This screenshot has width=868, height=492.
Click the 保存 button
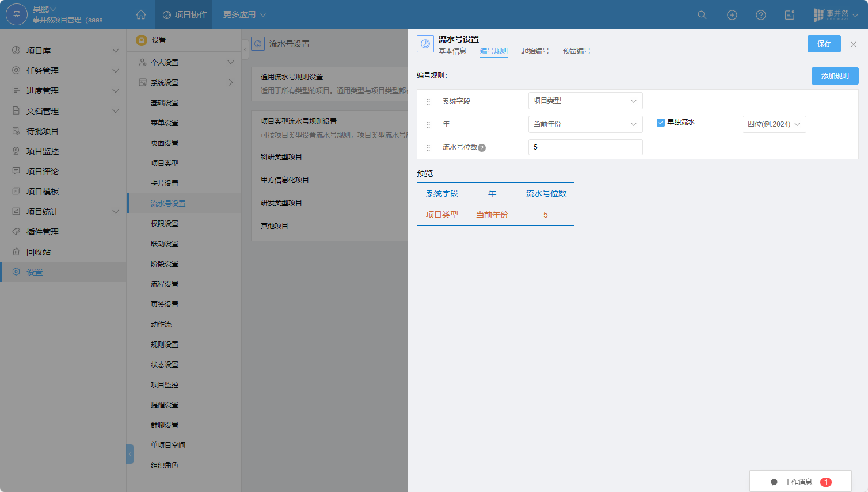click(x=824, y=44)
